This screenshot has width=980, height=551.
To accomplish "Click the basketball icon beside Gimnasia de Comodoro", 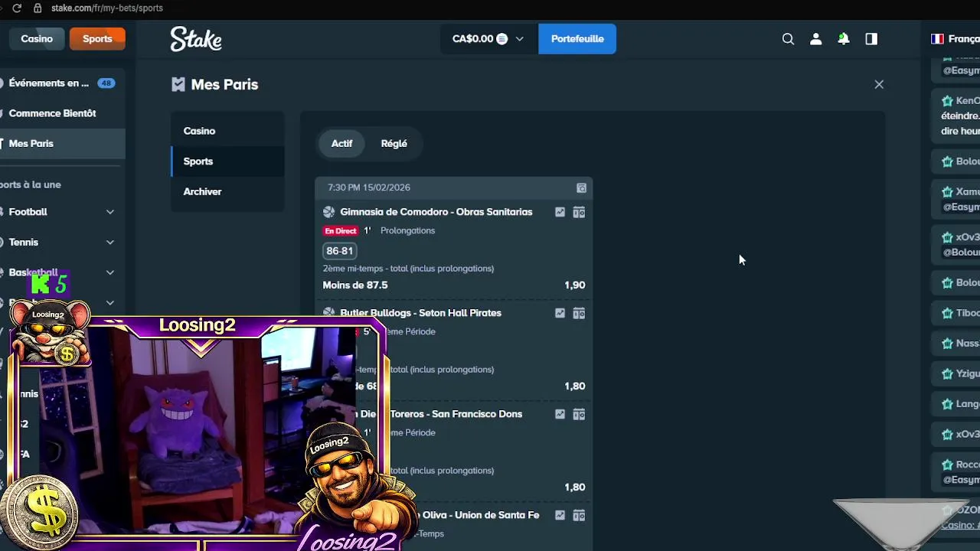I will point(328,212).
